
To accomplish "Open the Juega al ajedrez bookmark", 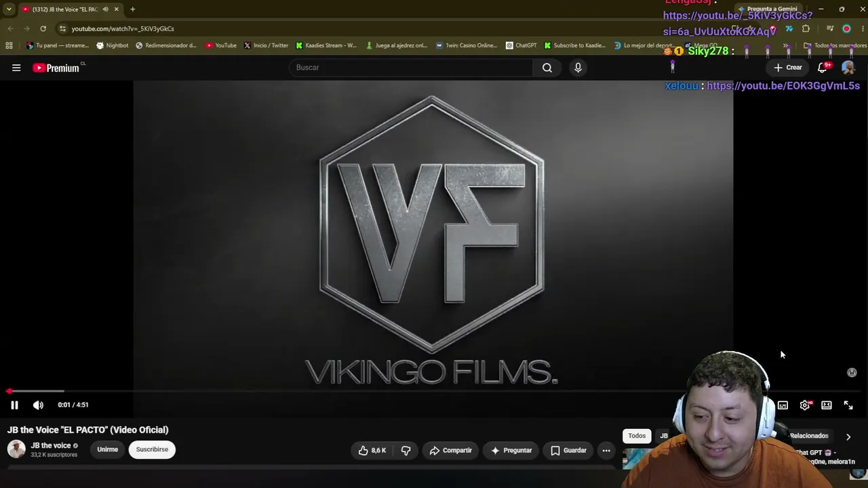I will pos(397,45).
